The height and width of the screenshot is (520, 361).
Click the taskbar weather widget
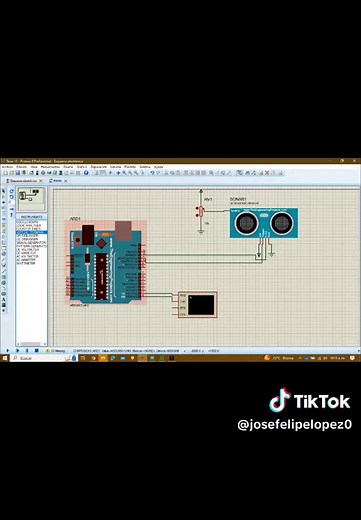pos(279,358)
